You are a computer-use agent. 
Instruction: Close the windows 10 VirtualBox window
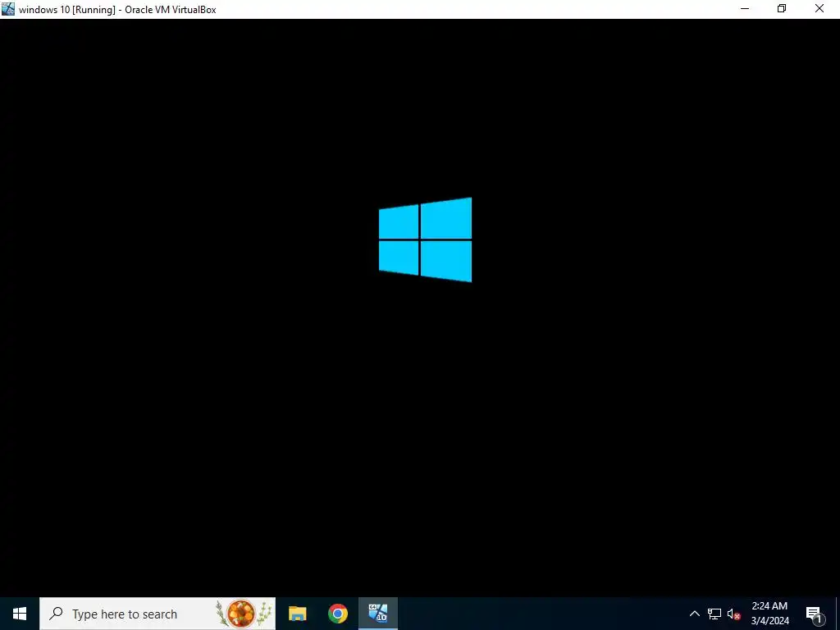(x=819, y=9)
